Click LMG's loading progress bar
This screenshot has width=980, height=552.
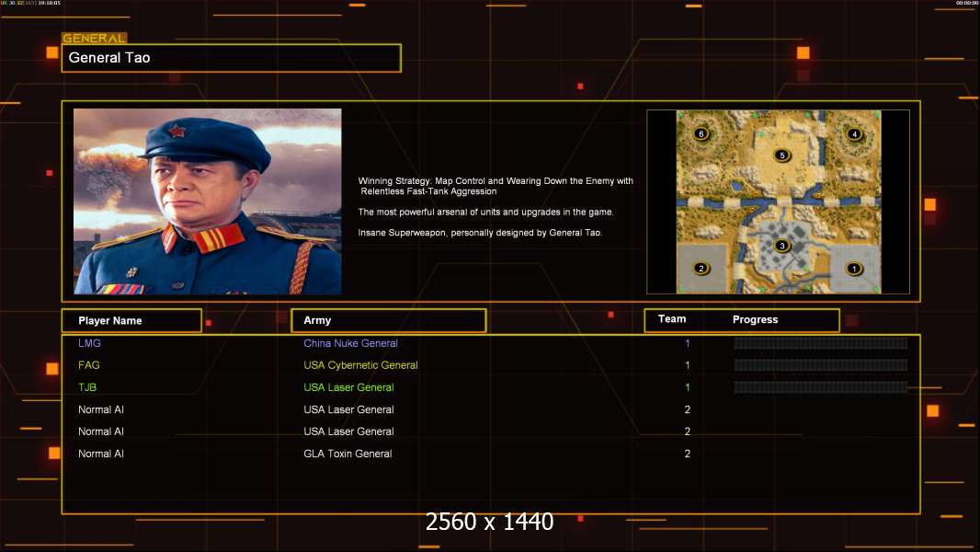821,343
